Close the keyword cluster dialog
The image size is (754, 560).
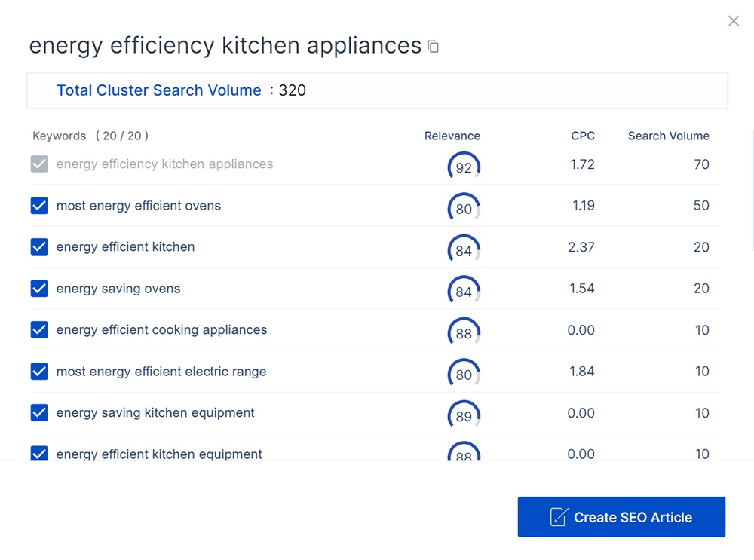pos(734,20)
